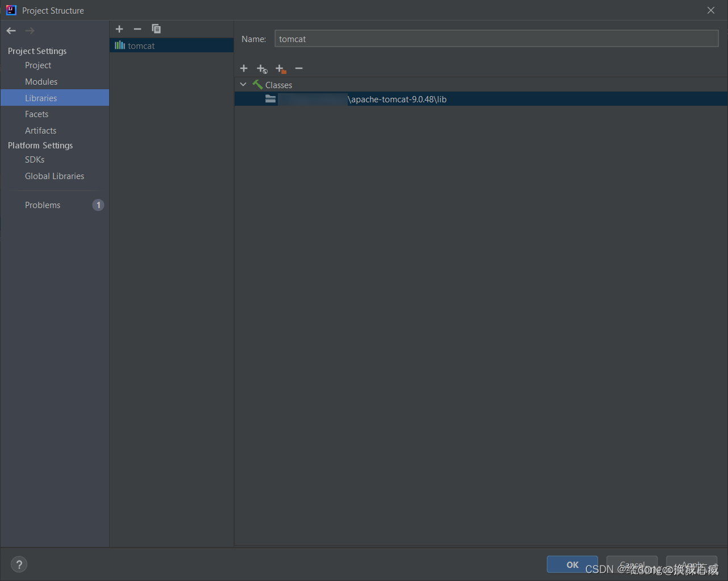Close the Project Structure dialog
This screenshot has height=581, width=728.
(711, 10)
